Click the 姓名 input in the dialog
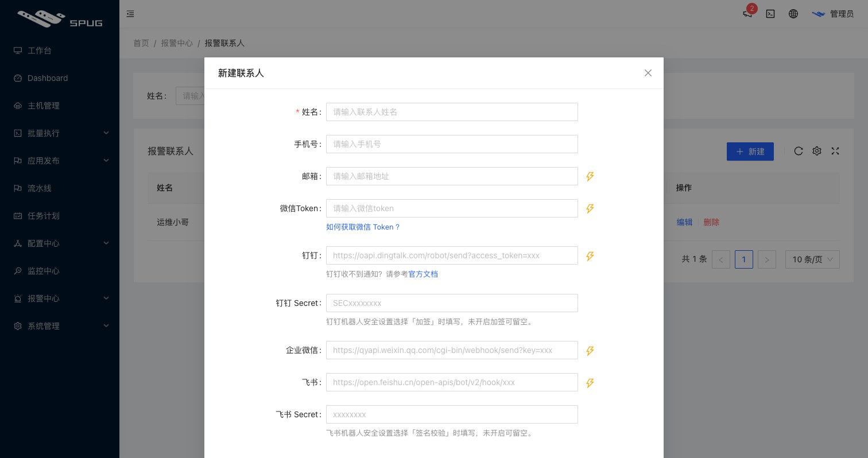Viewport: 868px width, 458px height. (452, 112)
